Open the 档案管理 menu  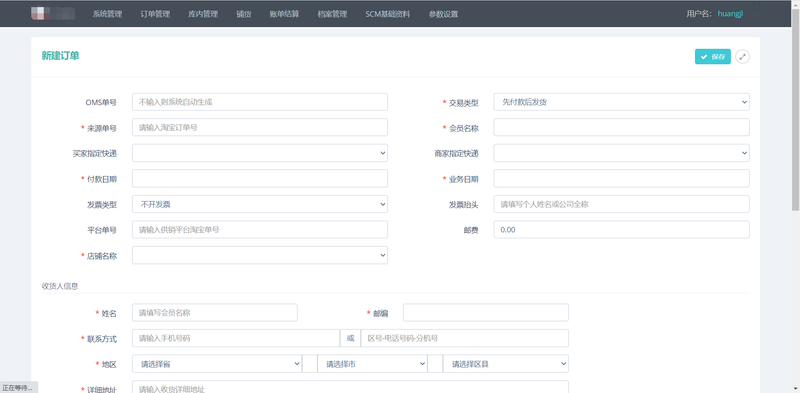coord(332,14)
